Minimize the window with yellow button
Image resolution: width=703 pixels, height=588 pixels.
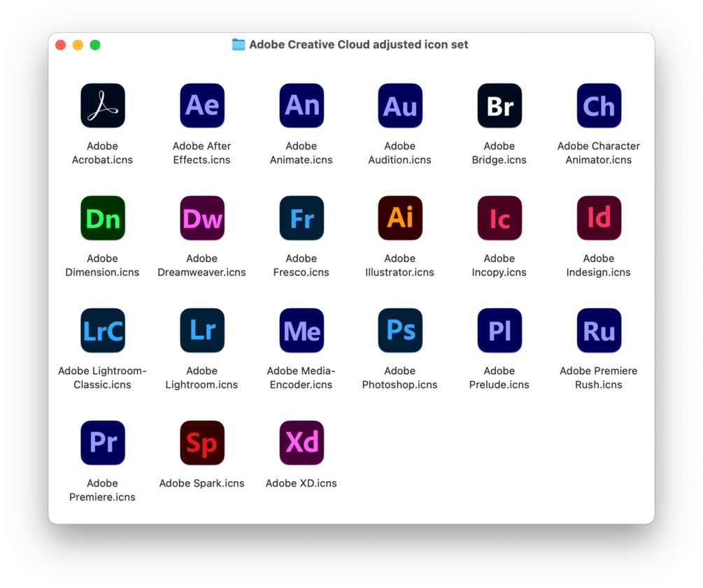[x=78, y=45]
